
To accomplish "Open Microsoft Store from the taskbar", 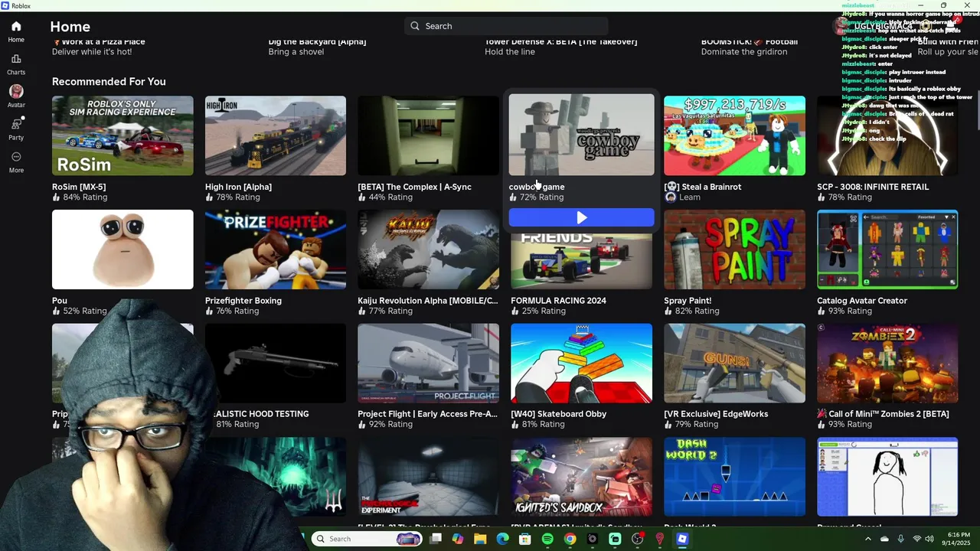I will (x=524, y=539).
